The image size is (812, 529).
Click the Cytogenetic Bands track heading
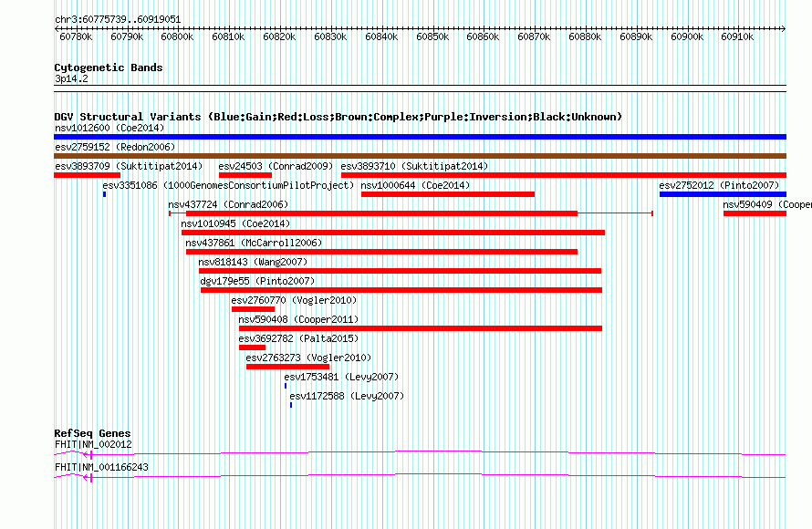click(109, 67)
